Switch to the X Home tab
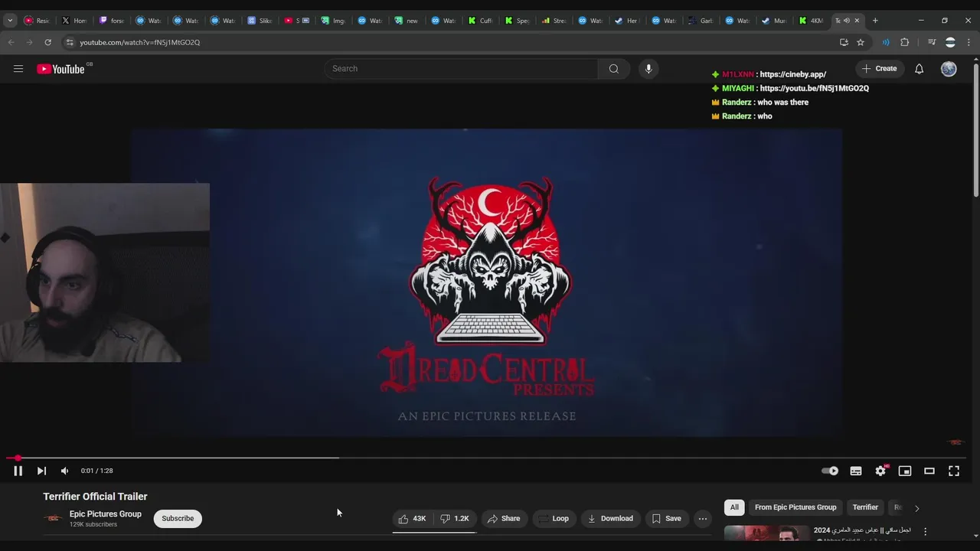 point(74,21)
